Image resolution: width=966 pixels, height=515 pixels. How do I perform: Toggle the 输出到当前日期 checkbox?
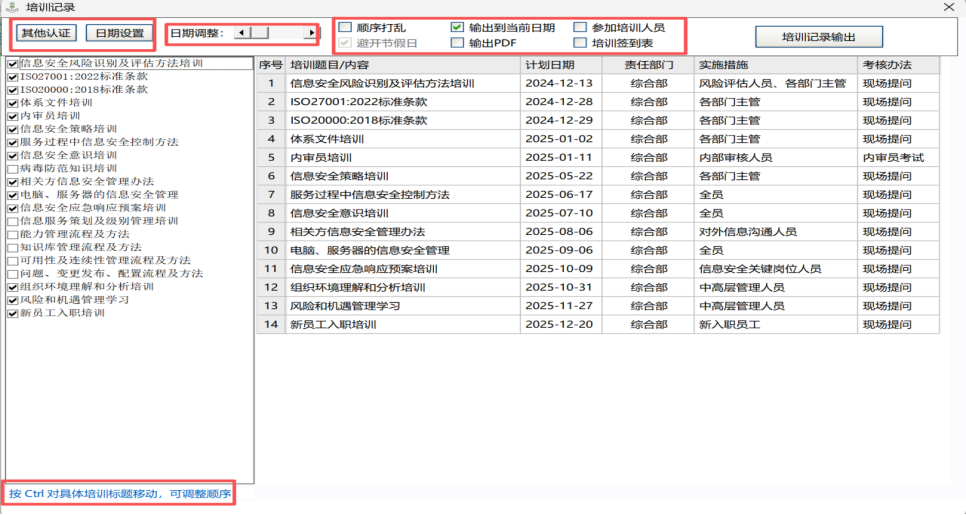pos(457,27)
